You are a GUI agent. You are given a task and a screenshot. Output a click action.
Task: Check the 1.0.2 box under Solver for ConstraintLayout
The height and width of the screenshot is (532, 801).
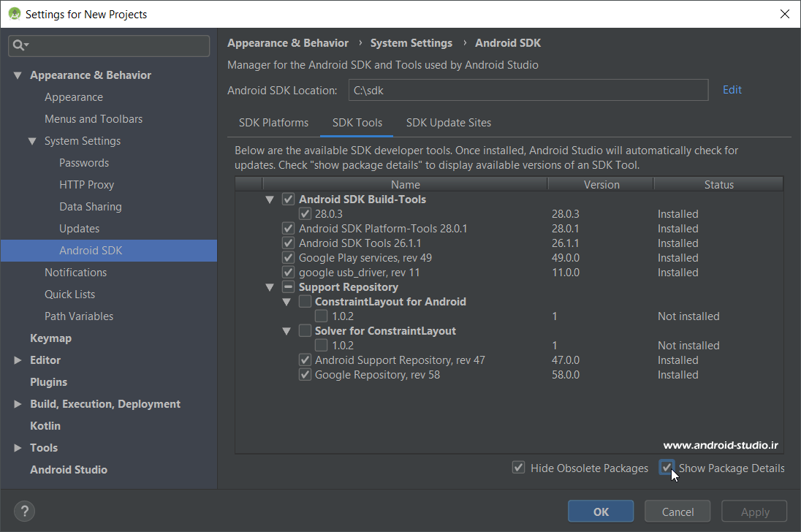coord(322,346)
